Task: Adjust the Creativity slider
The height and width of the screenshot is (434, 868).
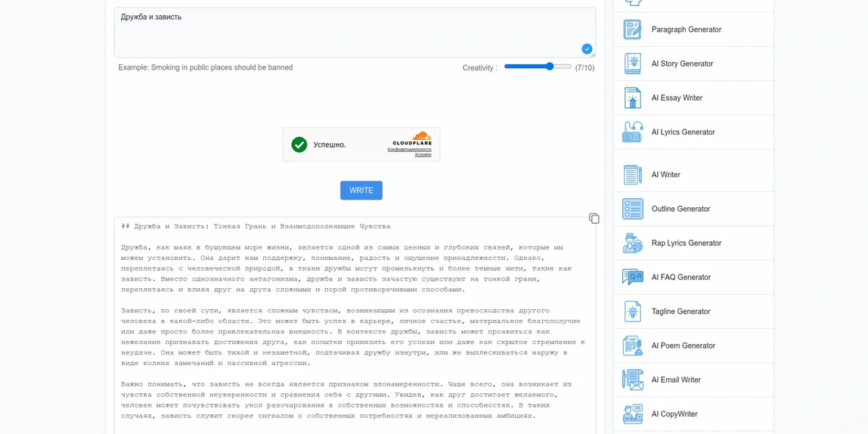Action: pyautogui.click(x=538, y=67)
